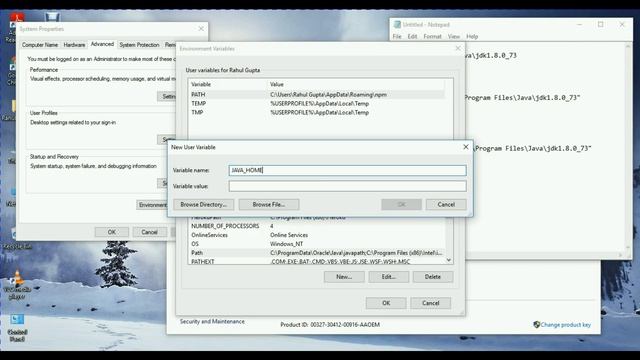Viewport: 640px width, 360px height.
Task: Maximize the Notepad window
Action: (x=600, y=24)
